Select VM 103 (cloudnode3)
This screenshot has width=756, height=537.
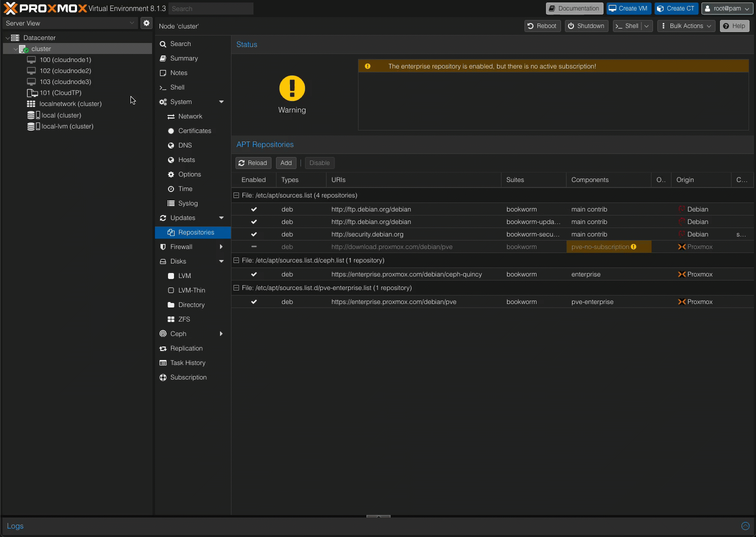65,82
